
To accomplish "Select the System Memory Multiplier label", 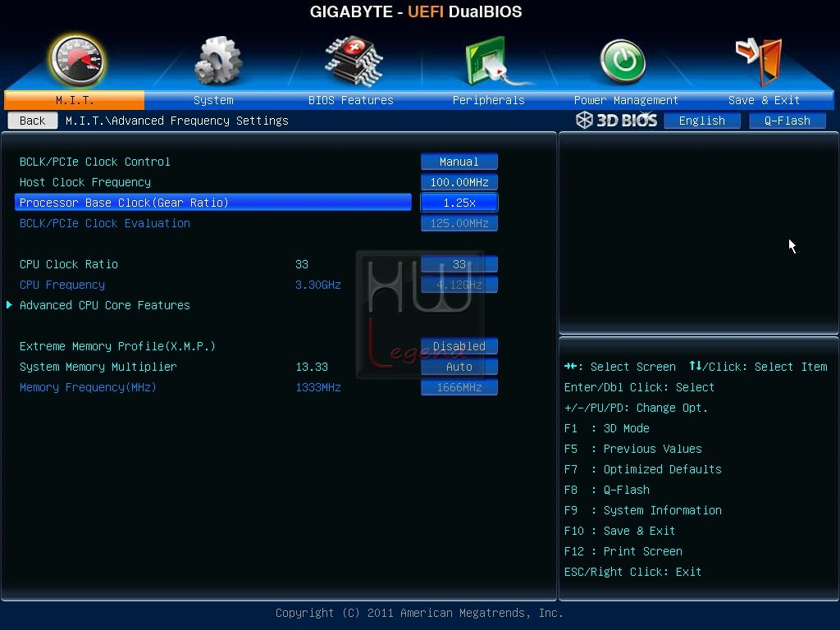I will (98, 367).
